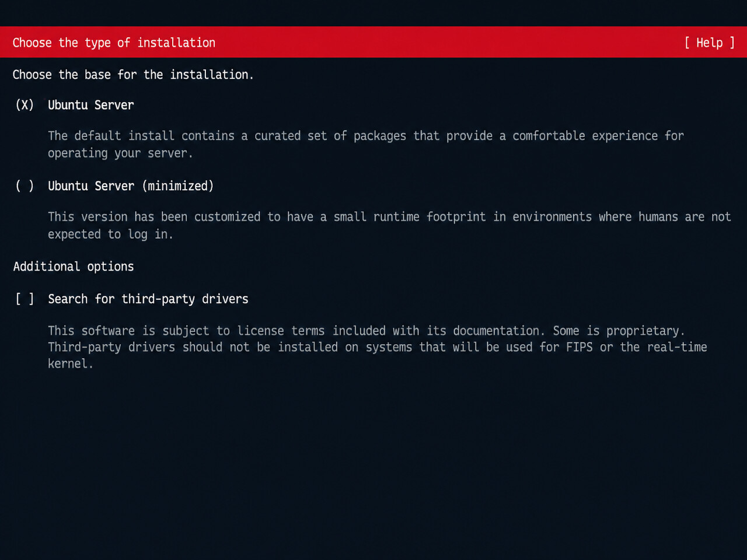The image size is (747, 560).
Task: Select the Ubuntu Server radio button
Action: [x=25, y=105]
